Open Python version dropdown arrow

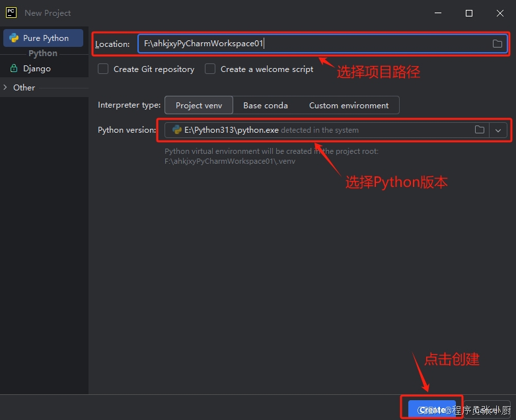[x=498, y=130]
